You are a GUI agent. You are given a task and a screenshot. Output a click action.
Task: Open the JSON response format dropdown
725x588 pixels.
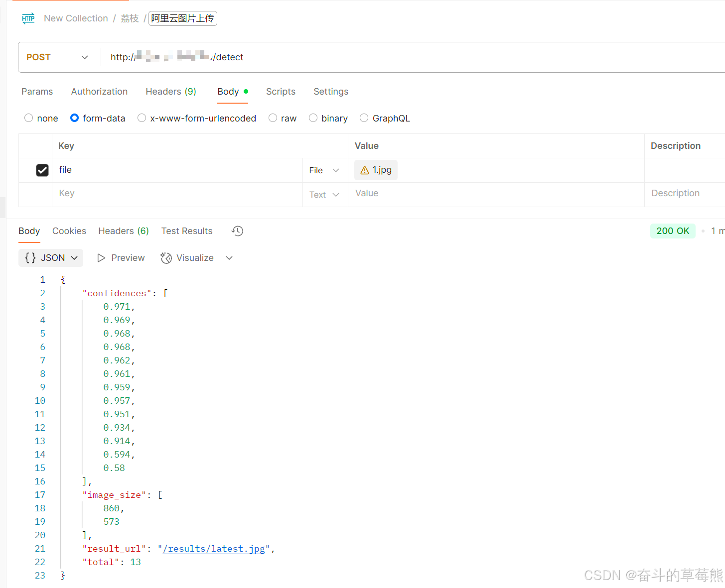tap(74, 257)
